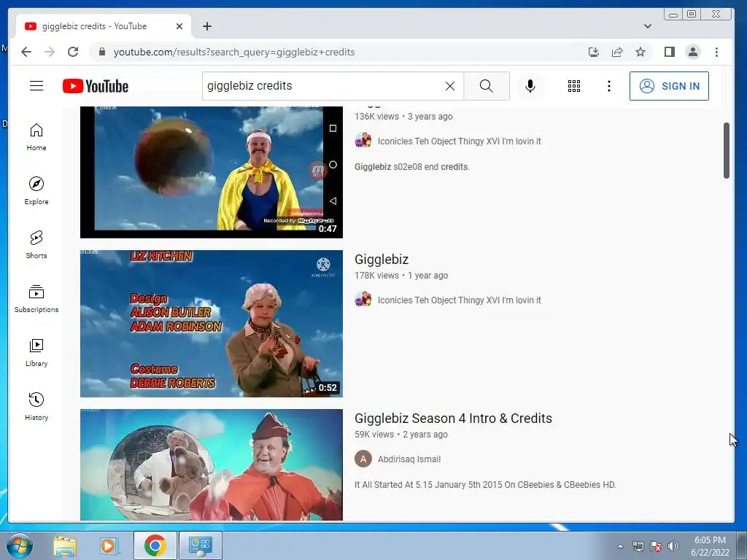The height and width of the screenshot is (560, 747).
Task: Click Gigglebiz s02e08 end credits description
Action: pos(412,167)
